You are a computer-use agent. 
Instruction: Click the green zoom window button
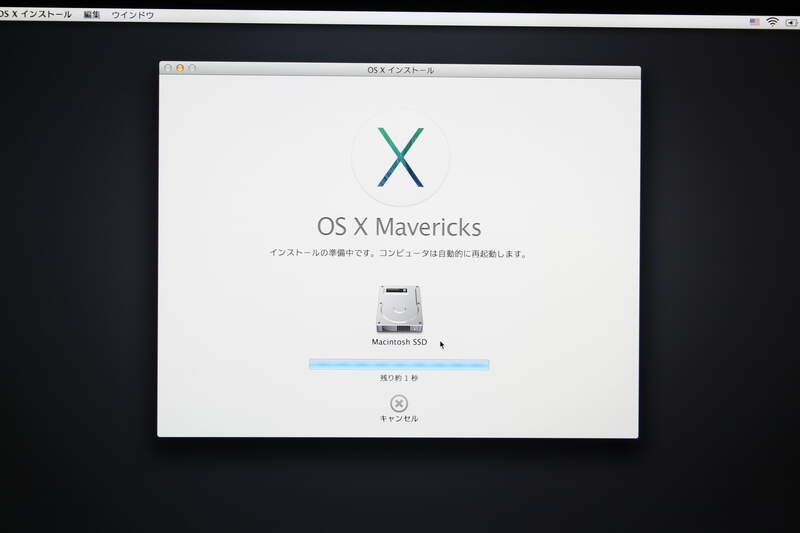(192, 69)
